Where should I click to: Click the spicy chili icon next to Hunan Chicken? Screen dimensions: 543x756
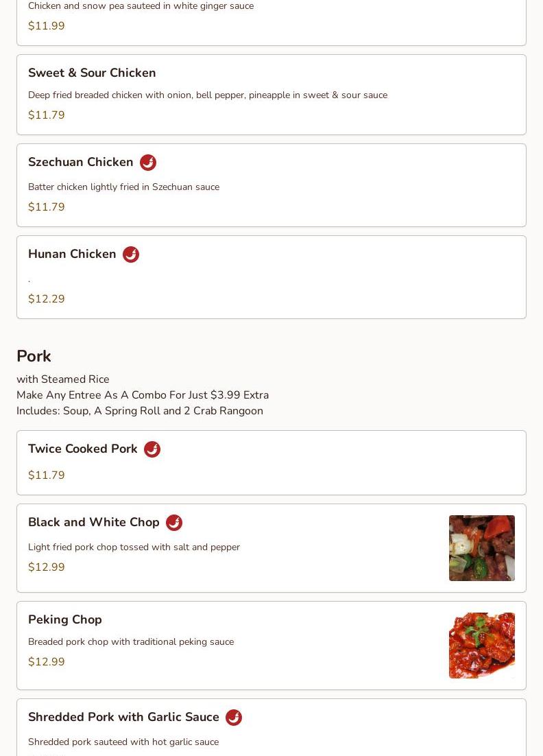click(131, 255)
